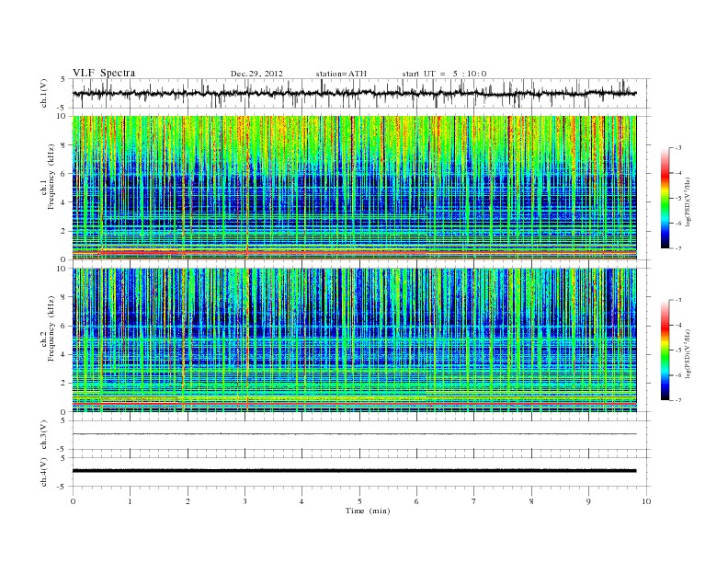The height and width of the screenshot is (563, 728).
Task: Click the time axis tick label "9"
Action: (x=588, y=501)
